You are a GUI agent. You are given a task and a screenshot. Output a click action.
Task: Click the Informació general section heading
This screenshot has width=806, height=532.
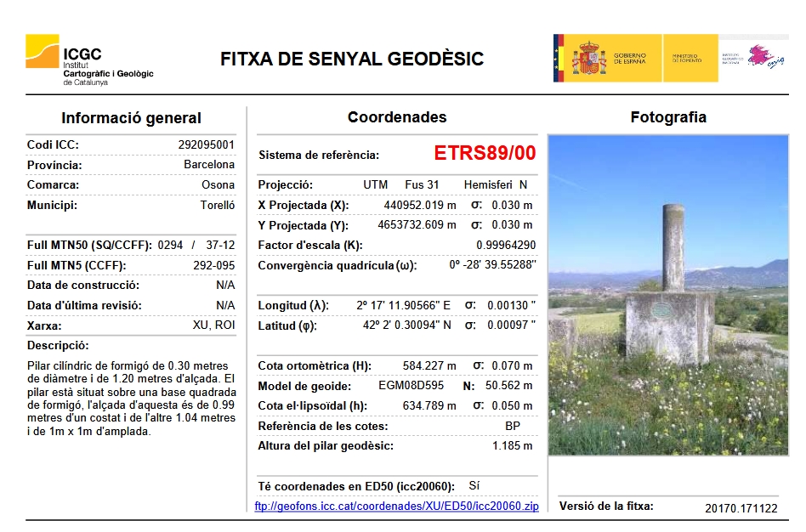pos(131,118)
